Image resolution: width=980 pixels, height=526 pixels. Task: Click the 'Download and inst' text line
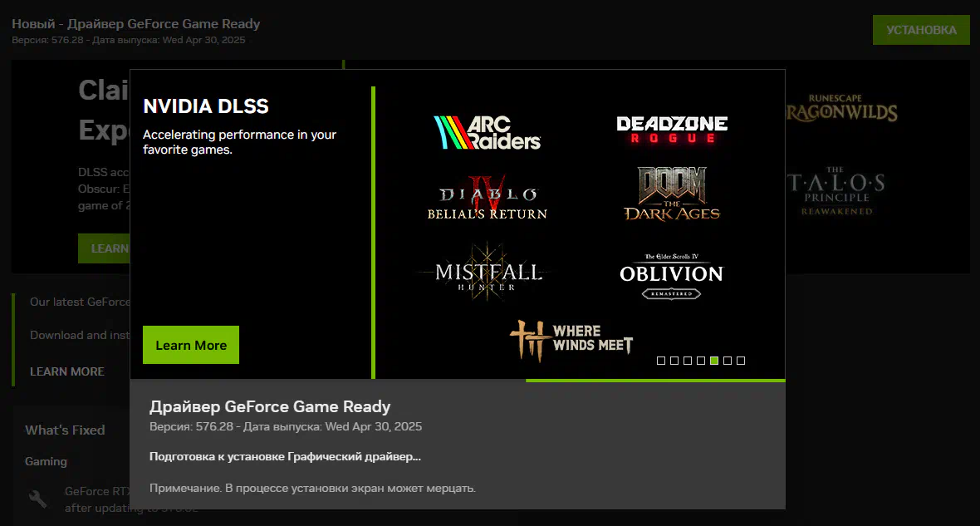click(80, 335)
